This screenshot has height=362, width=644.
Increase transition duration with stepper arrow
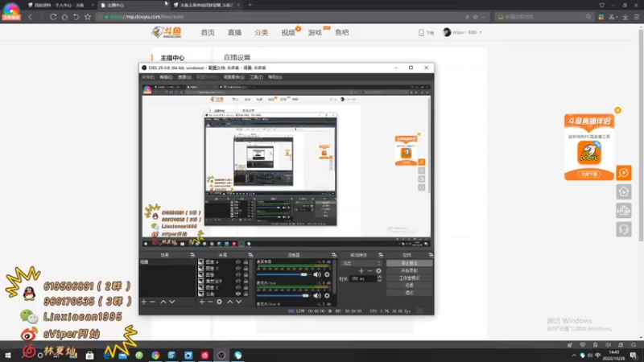pos(379,277)
